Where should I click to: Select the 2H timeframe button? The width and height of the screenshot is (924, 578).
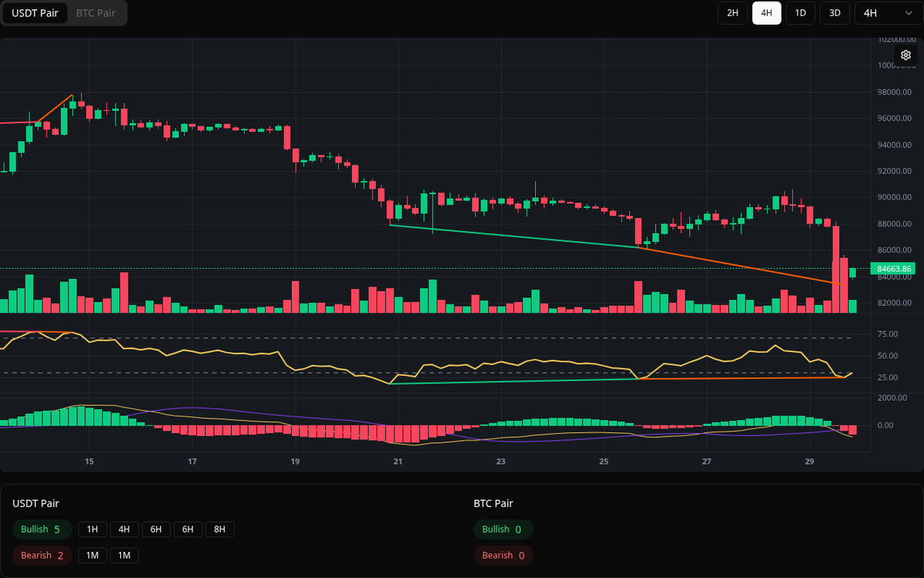732,13
